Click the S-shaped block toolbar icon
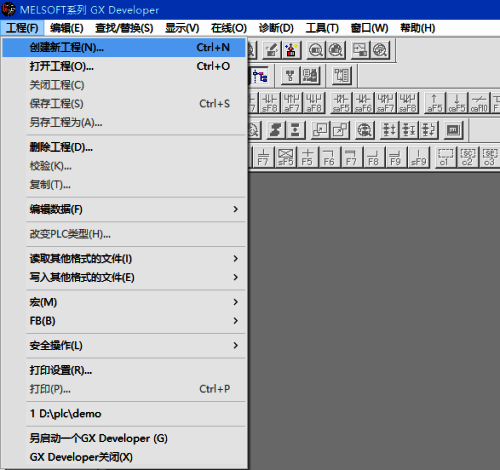The image size is (500, 470). [276, 130]
